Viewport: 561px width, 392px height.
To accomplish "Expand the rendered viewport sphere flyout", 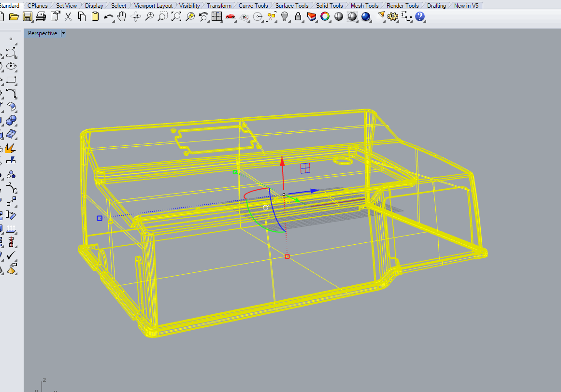I will [370, 22].
